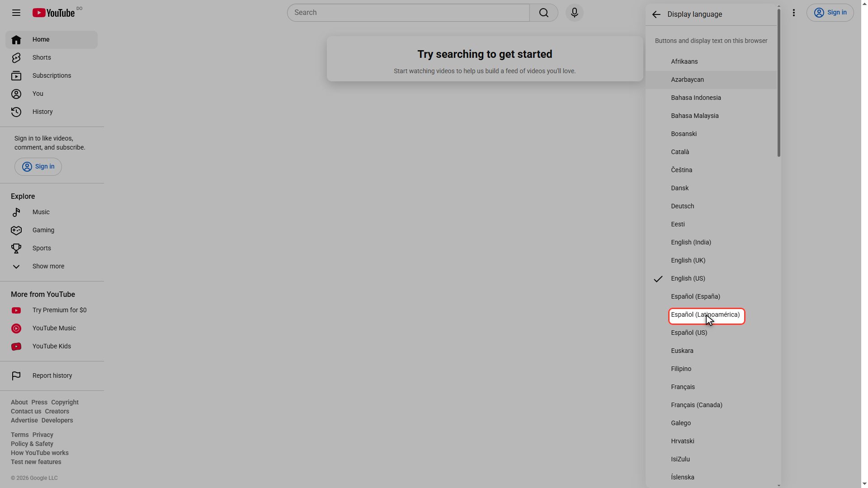Open the Privacy footer link
This screenshot has width=868, height=488.
pyautogui.click(x=43, y=435)
